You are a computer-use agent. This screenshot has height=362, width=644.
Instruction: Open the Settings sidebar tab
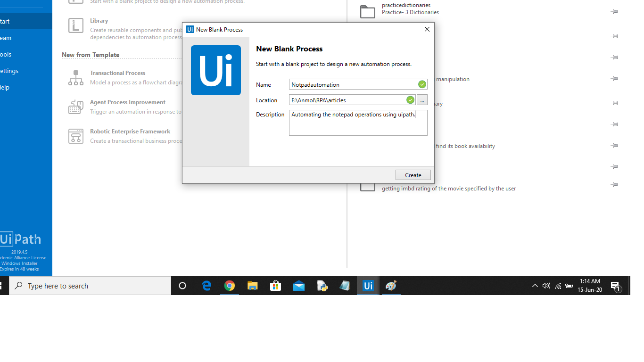pyautogui.click(x=26, y=71)
